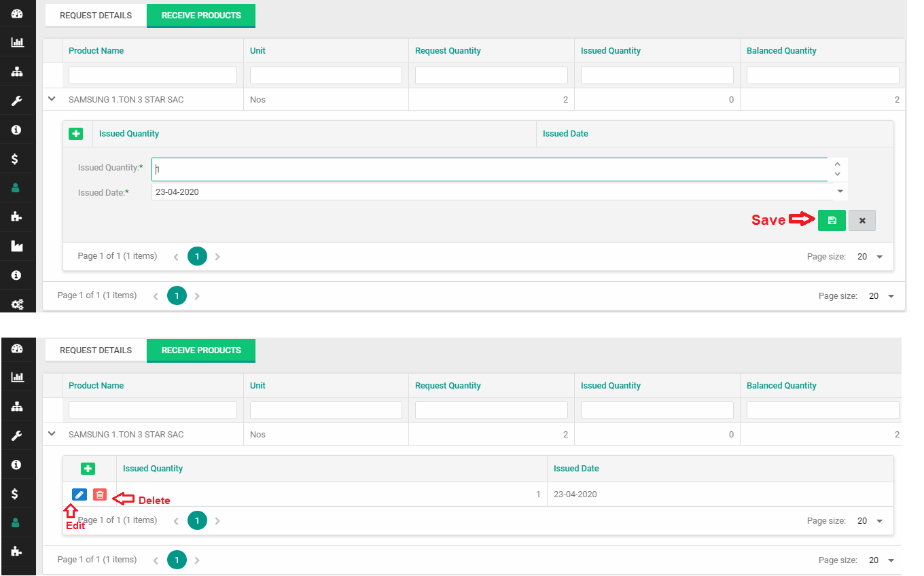924x576 pixels.
Task: Click the red Delete trash icon
Action: [x=100, y=495]
